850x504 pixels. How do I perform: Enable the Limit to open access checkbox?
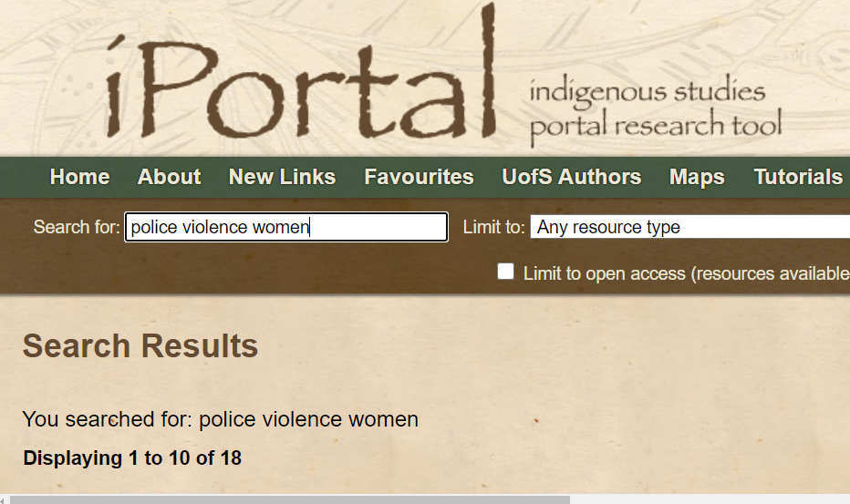pos(506,272)
